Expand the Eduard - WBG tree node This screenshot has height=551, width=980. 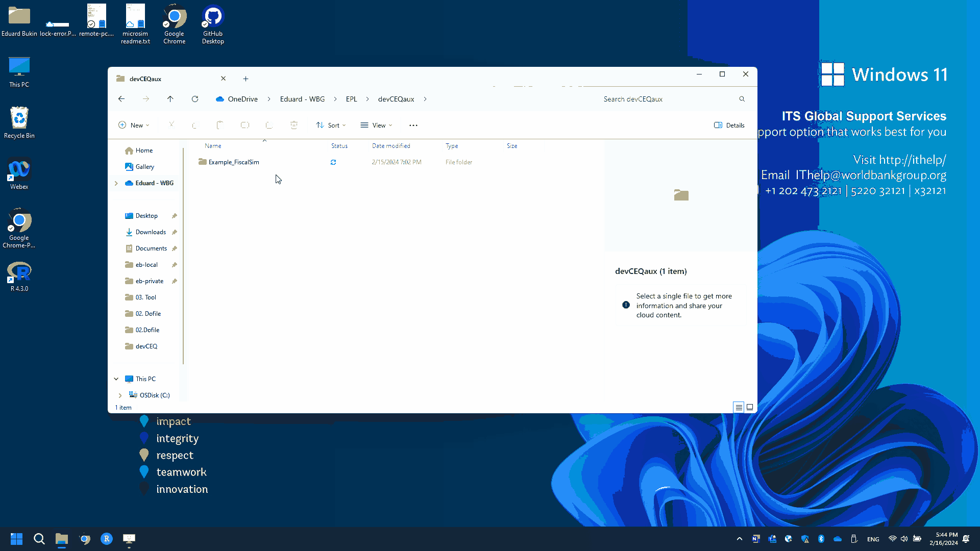coord(116,183)
